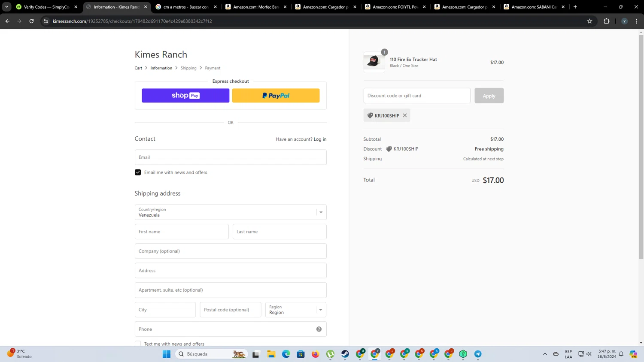Open the browser extensions menu
Screen dimensions: 644x362
(x=607, y=21)
